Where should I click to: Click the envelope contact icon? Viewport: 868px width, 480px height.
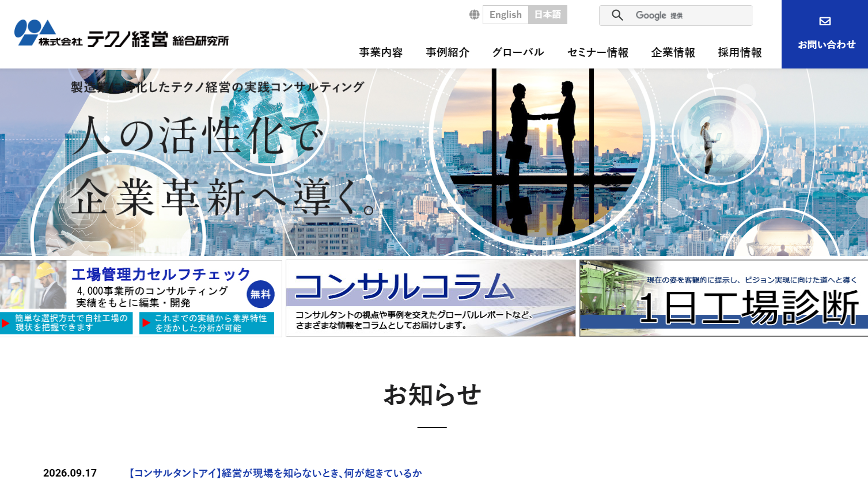point(825,21)
